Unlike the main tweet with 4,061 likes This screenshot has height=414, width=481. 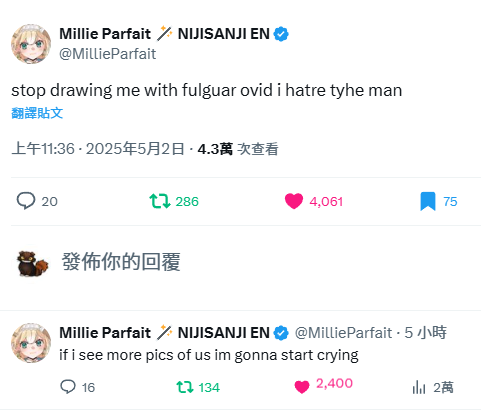point(294,201)
